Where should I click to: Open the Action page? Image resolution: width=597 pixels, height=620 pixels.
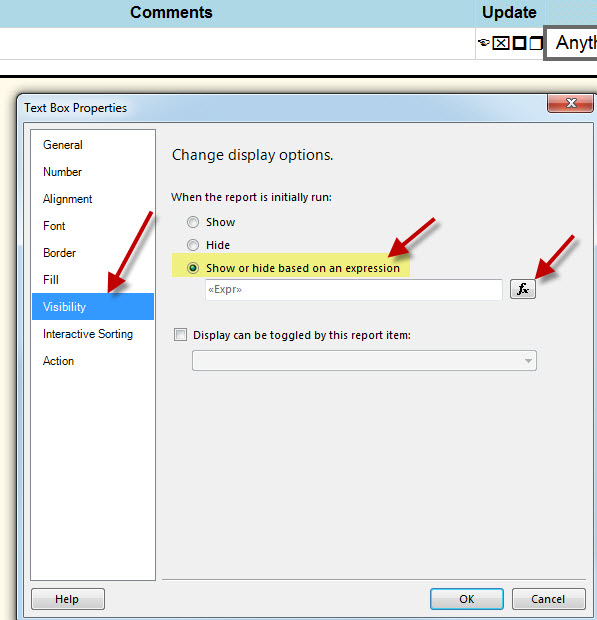pos(59,361)
